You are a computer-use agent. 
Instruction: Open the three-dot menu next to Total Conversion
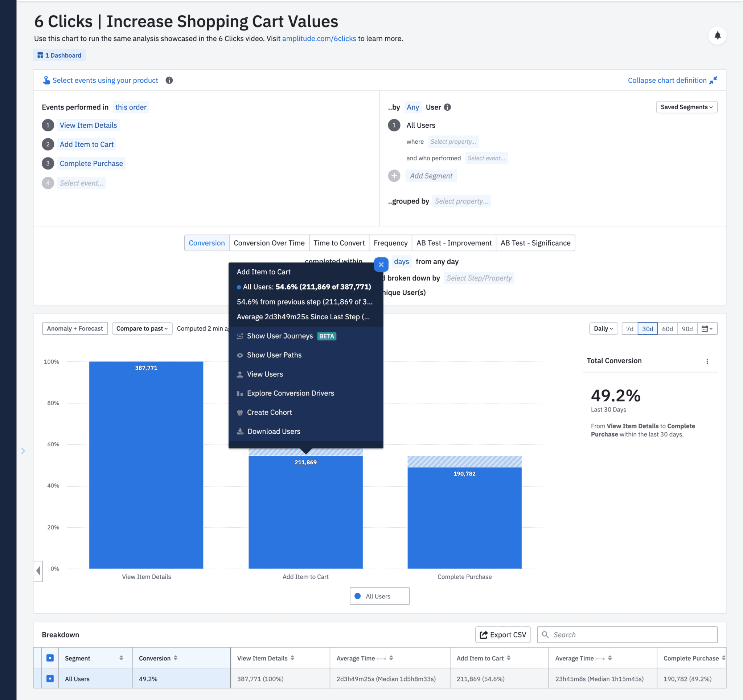[707, 361]
